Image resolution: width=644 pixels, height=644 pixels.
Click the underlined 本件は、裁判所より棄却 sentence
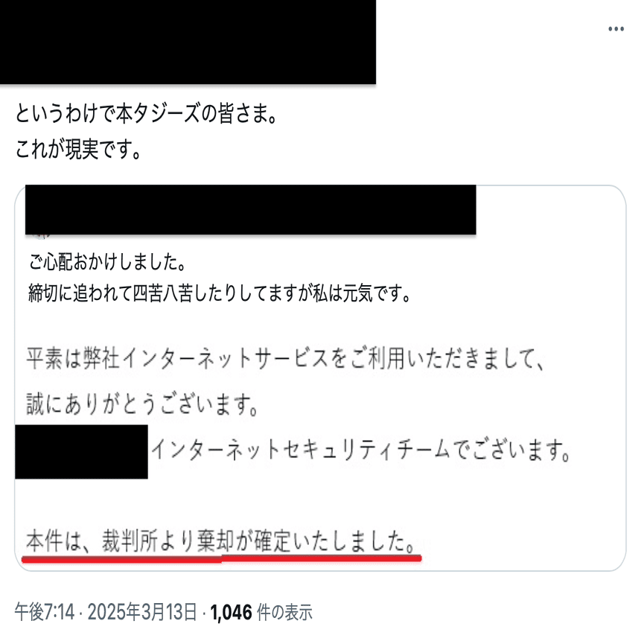220,541
